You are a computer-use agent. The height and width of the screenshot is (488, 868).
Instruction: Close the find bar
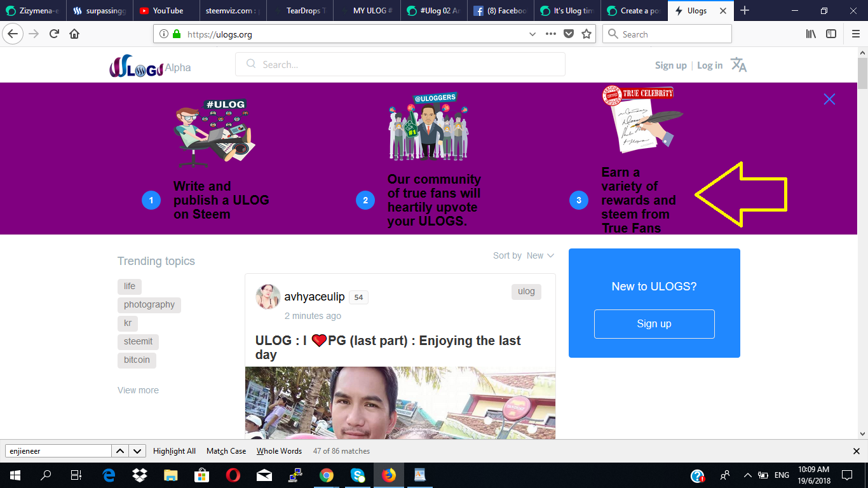pos(856,451)
